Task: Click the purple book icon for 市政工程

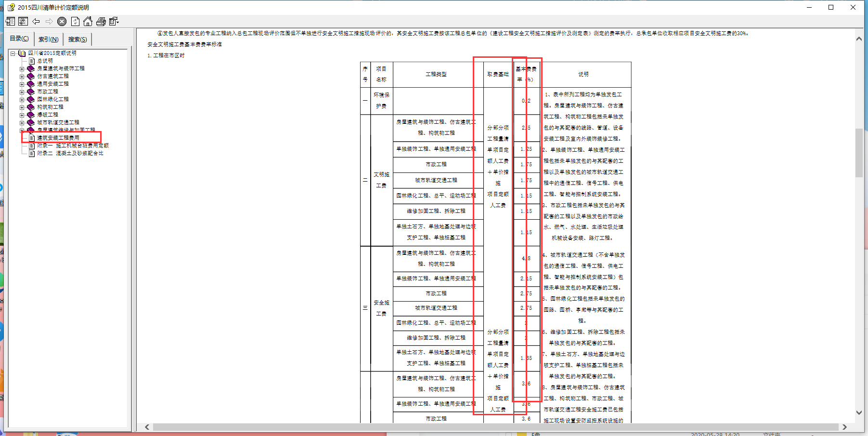Action: click(x=31, y=92)
